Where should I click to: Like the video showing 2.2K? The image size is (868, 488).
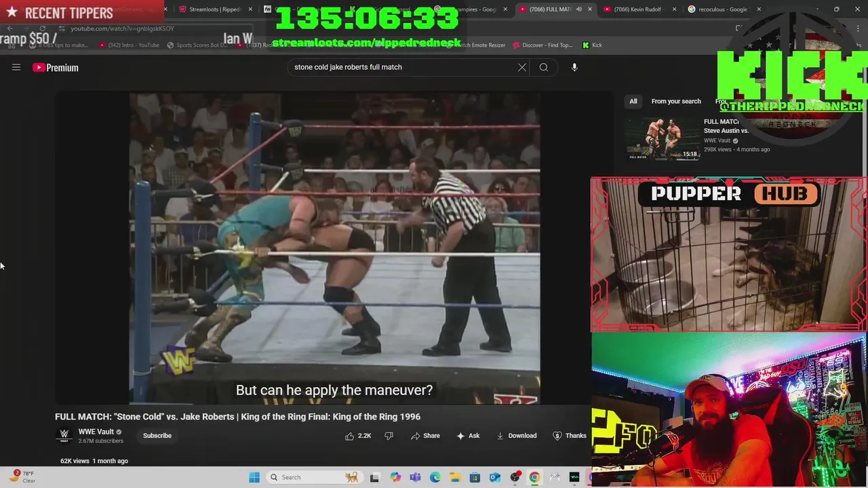point(358,436)
